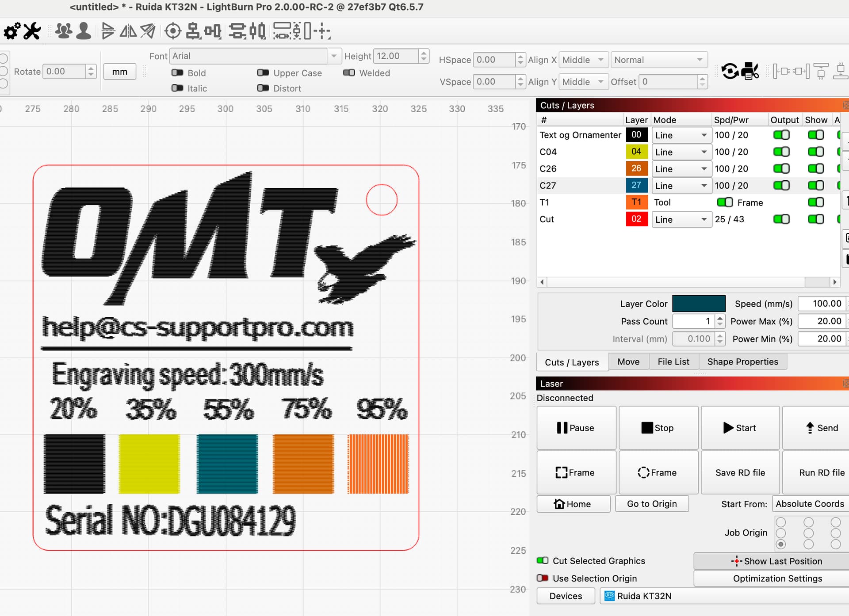Distribute objects vertically icon

(x=237, y=31)
